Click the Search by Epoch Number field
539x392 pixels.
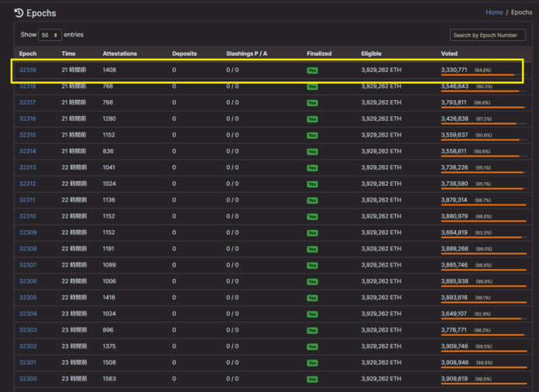pyautogui.click(x=487, y=36)
